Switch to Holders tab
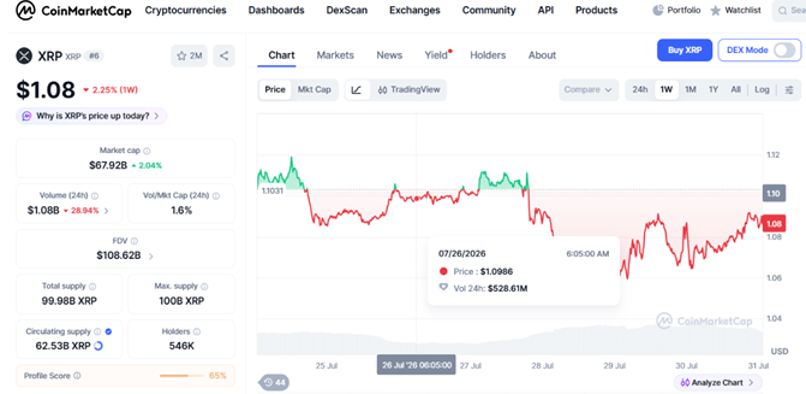Screen dimensions: 806x394 tap(488, 55)
